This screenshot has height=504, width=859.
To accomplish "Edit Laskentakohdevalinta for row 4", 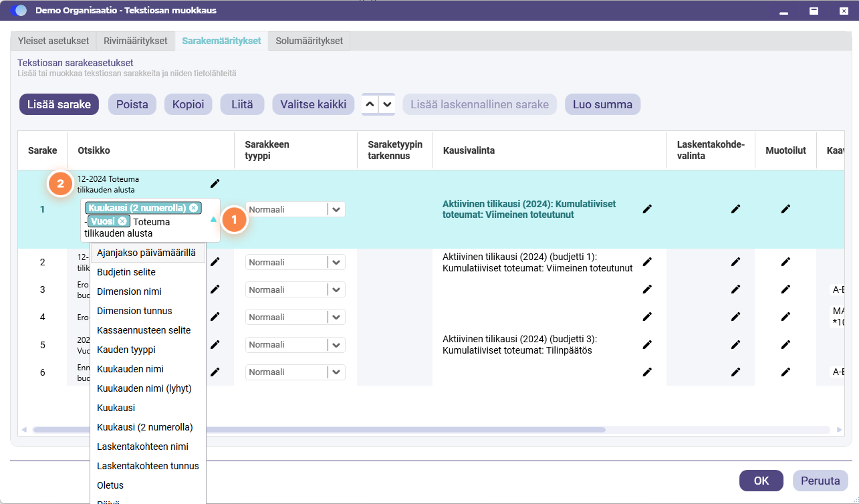I will (736, 317).
